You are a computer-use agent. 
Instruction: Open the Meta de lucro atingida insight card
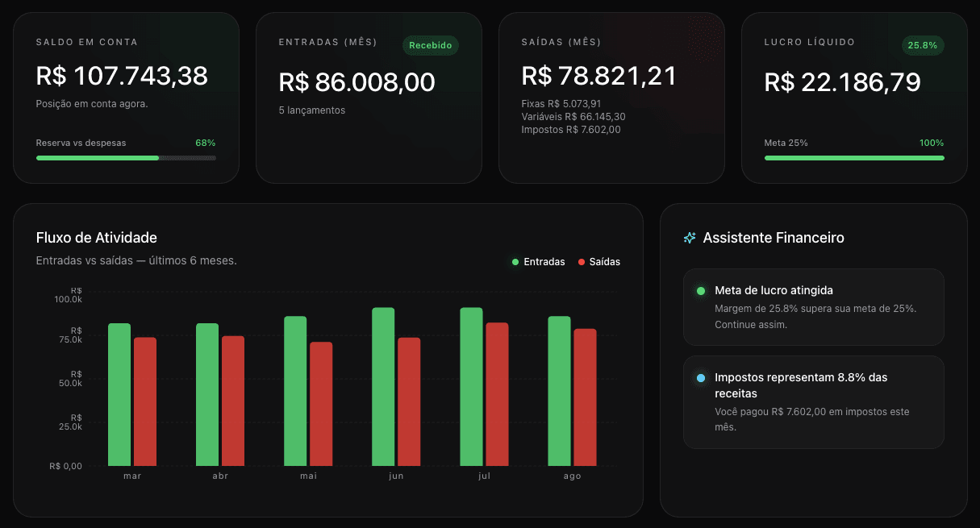[813, 307]
